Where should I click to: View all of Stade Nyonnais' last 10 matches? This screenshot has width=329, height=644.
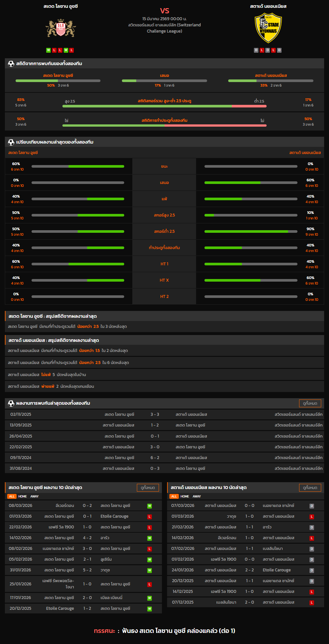pos(310,488)
